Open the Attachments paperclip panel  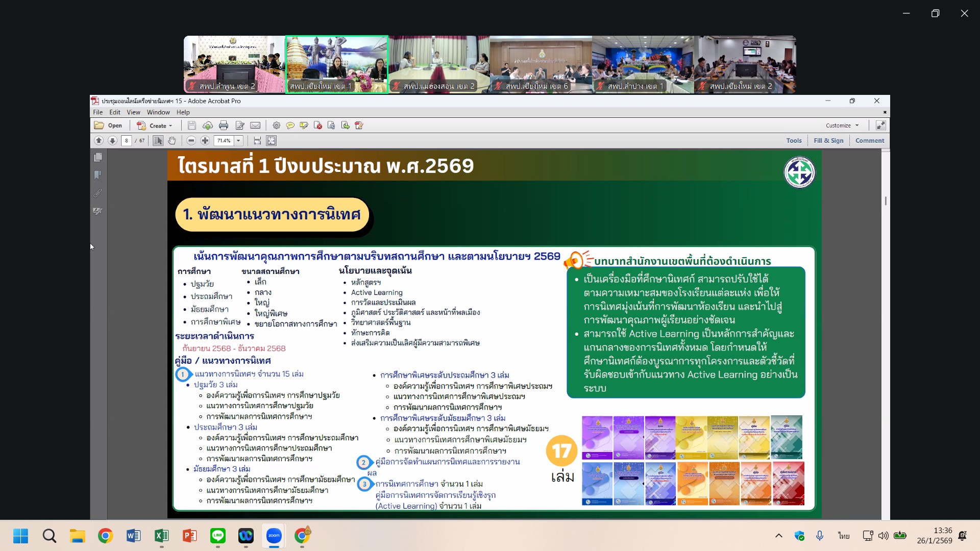(98, 193)
